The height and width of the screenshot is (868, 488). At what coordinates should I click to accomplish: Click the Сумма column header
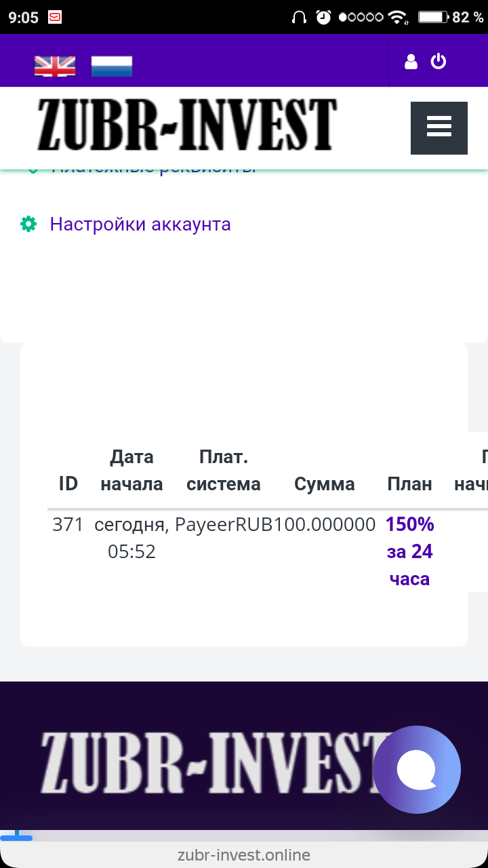pyautogui.click(x=325, y=484)
